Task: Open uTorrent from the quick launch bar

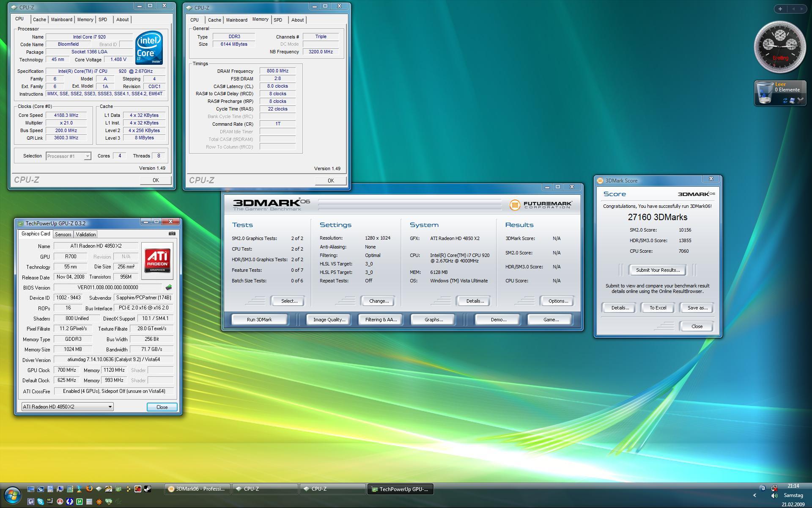Action: (80, 502)
